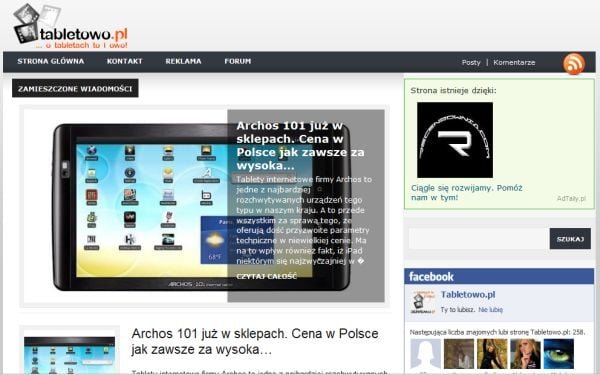The height and width of the screenshot is (375, 600).
Task: Click the blonde woman Facebook friend avatar
Action: 525,354
